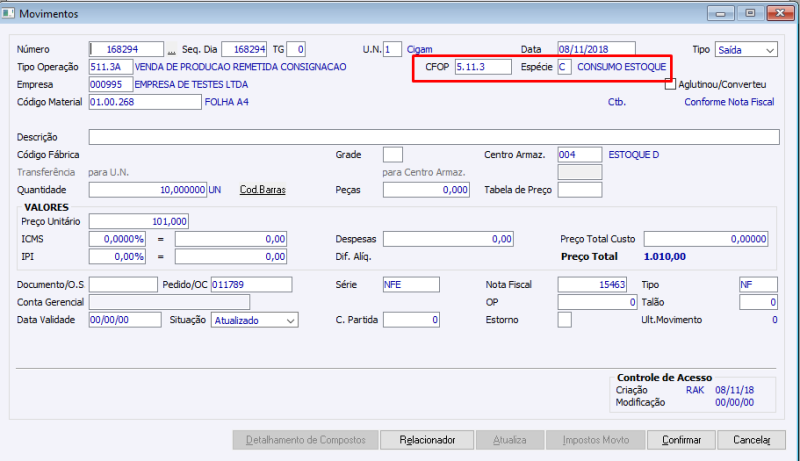Screen dimensions: 800x461
Task: Open the Cod.Barras link
Action: click(x=263, y=190)
